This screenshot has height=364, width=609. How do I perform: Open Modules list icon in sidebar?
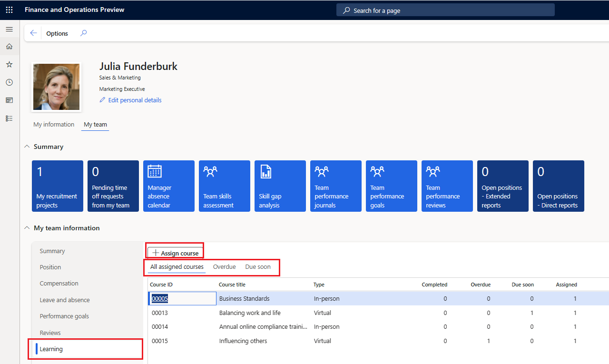click(9, 118)
